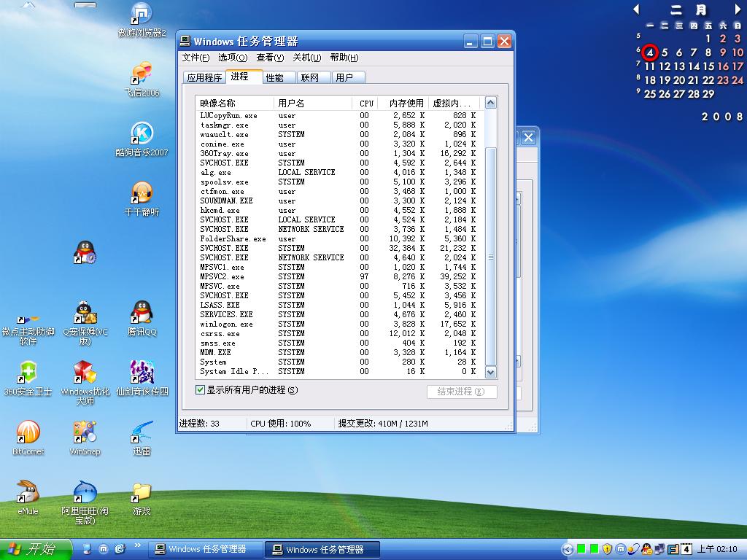Screen dimensions: 747x560
Task: Select the winlogon.exe process row
Action: [339, 324]
